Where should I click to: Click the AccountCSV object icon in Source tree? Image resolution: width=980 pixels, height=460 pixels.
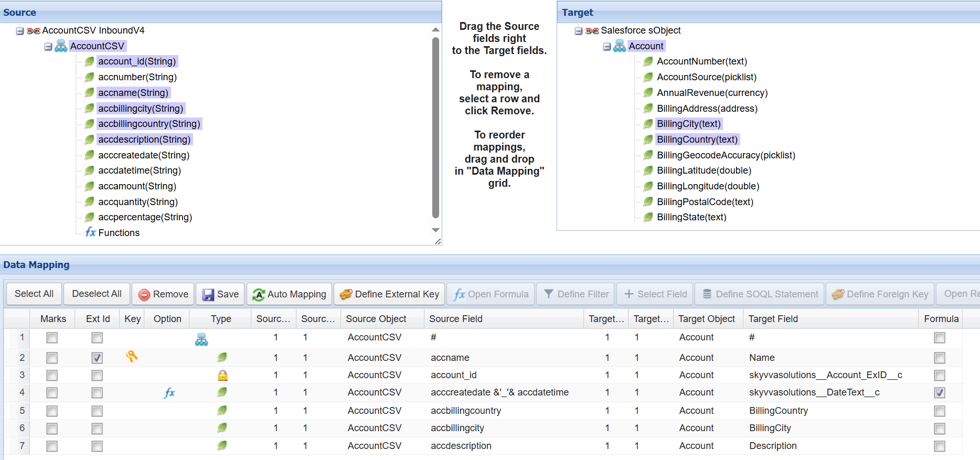pos(61,46)
